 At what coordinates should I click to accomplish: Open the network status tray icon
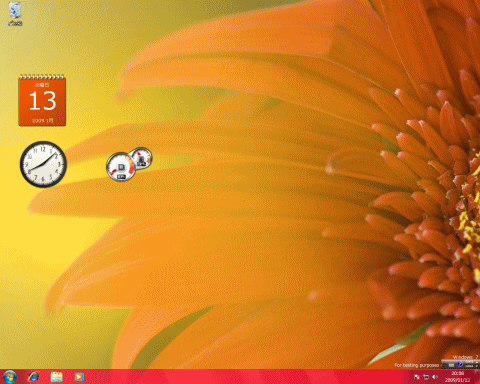426,377
